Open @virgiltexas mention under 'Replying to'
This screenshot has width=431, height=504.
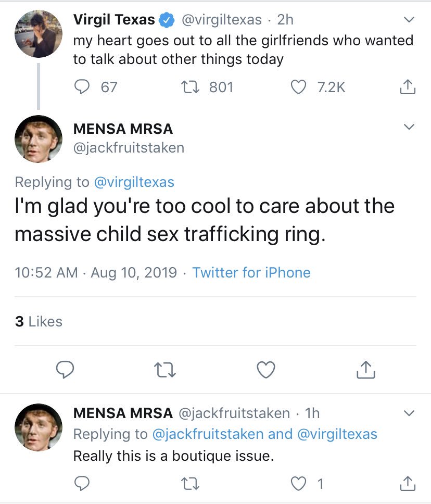click(134, 182)
